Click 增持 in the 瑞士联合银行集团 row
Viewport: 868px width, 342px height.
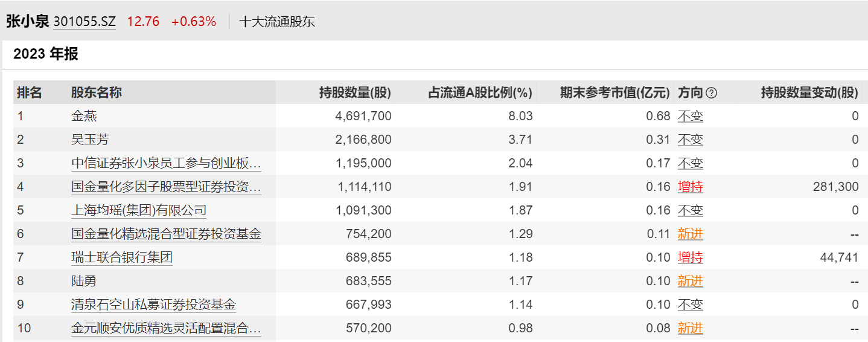pos(690,257)
